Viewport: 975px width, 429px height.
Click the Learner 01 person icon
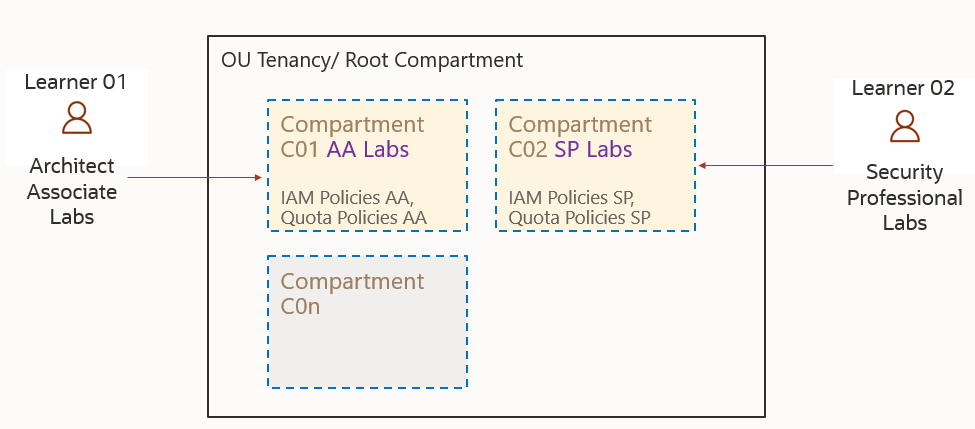click(x=76, y=117)
